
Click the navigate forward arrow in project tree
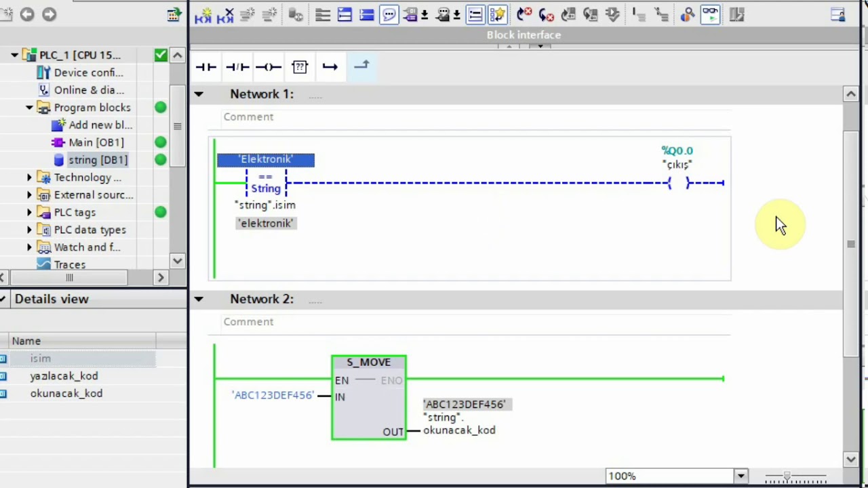pyautogui.click(x=50, y=14)
